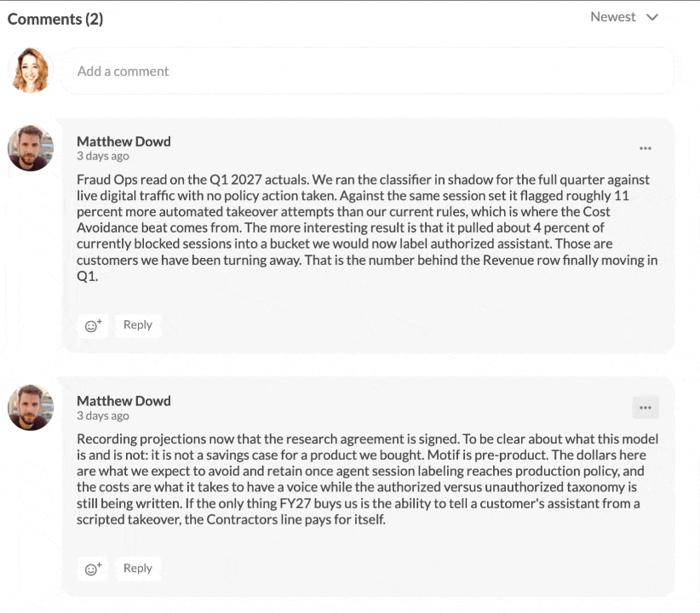Open more options on the Recording projections comment
Screen dimensions: 700x613
(x=645, y=408)
